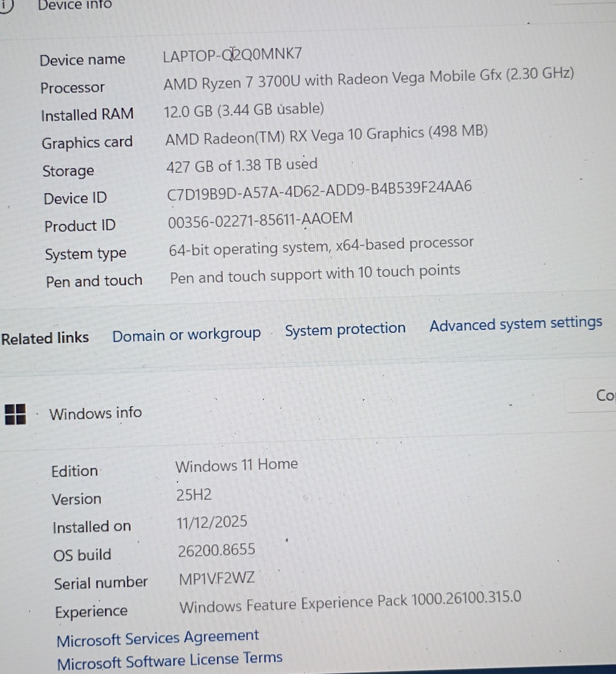Click the Windows logo icon beside Windows info
The image size is (616, 674).
[15, 414]
